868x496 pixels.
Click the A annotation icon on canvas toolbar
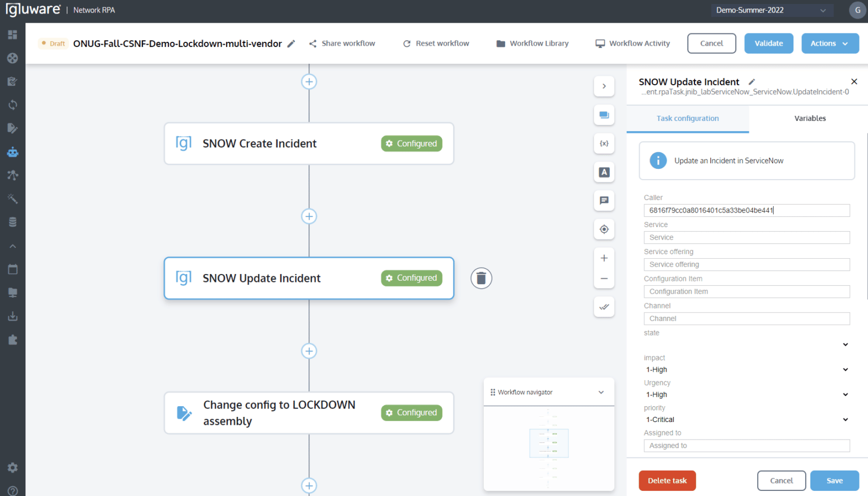[604, 172]
